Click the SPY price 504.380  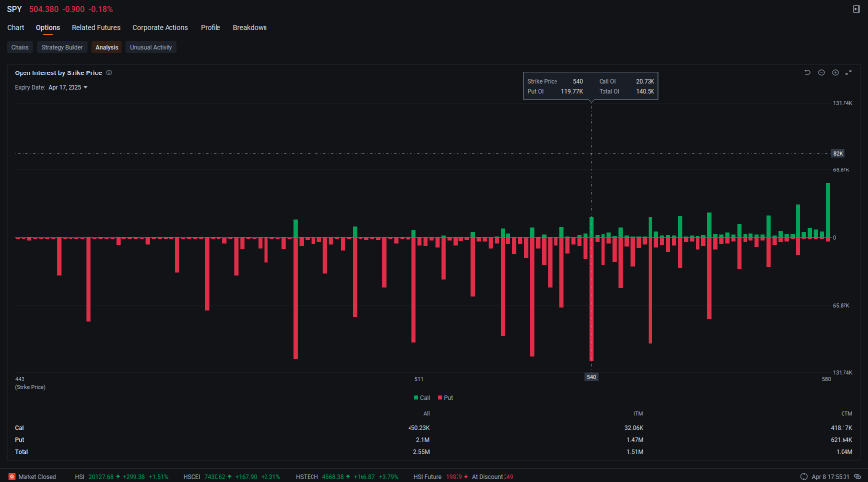[44, 9]
